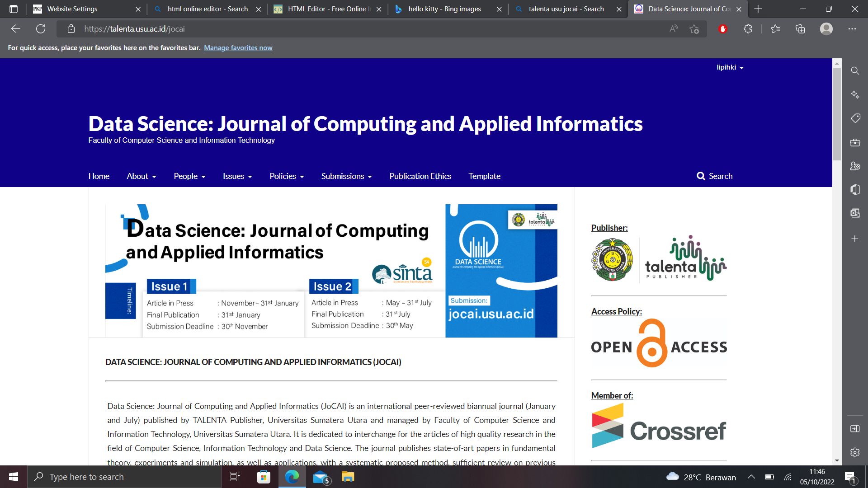Expand the lipihki user dropdown
868x488 pixels.
[730, 67]
